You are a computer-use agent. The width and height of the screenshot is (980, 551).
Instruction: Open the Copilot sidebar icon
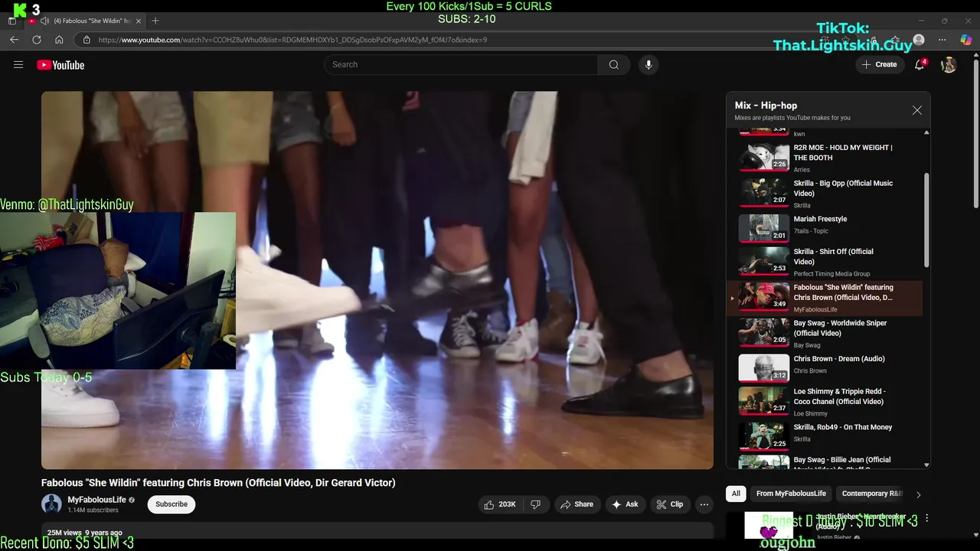966,40
